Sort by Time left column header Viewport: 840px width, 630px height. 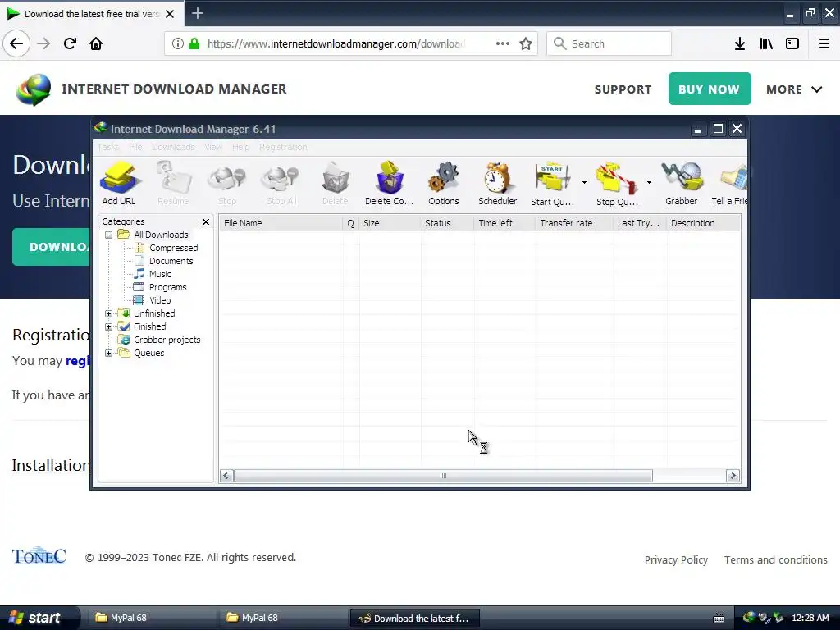pos(504,223)
